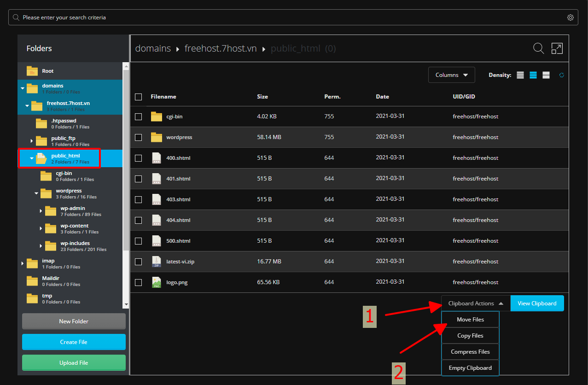588x385 pixels.
Task: Choose Compress Files from clipboard menu
Action: pos(470,352)
